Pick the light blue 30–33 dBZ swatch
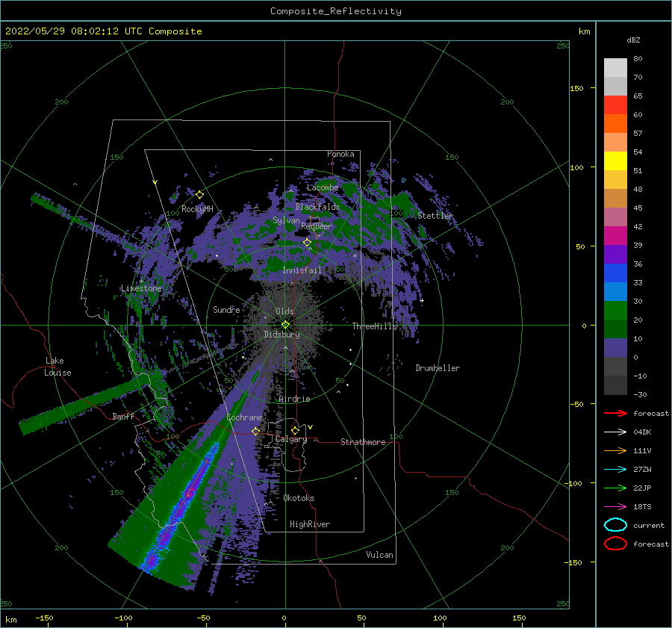The width and height of the screenshot is (672, 628). tap(615, 291)
